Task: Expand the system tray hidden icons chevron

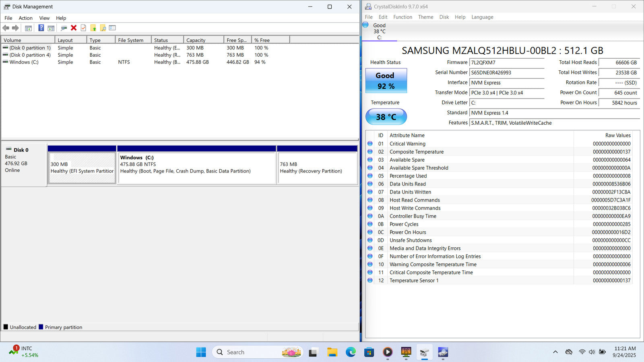Action: (x=555, y=352)
